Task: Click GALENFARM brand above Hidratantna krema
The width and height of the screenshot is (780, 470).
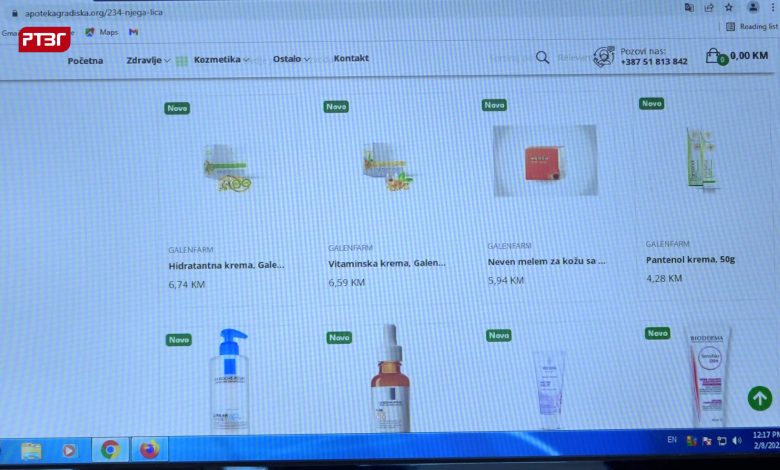Action: click(x=191, y=250)
